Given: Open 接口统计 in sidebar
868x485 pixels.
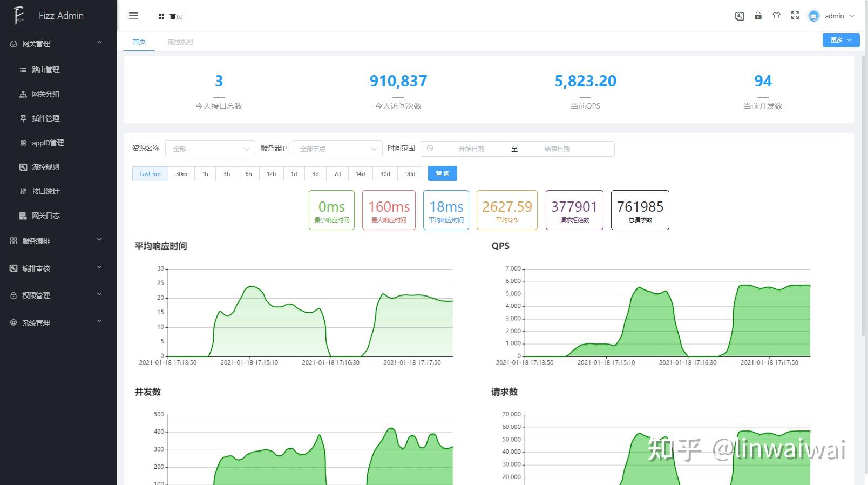Looking at the screenshot, I should (58, 191).
